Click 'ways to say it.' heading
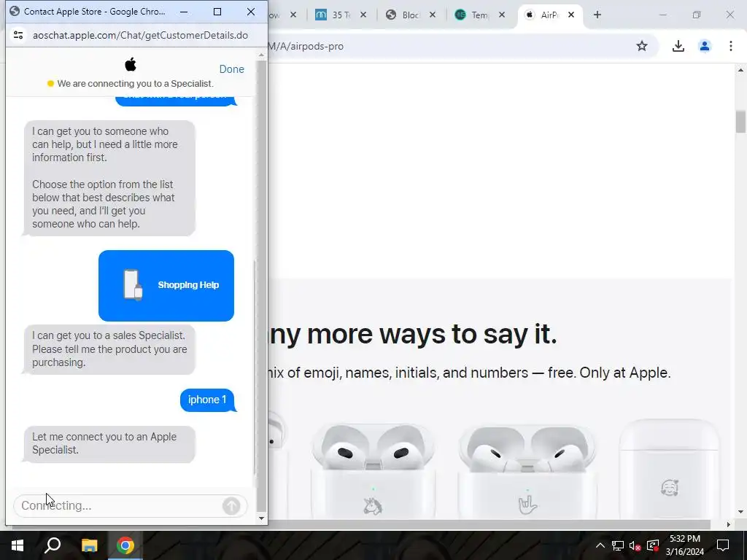 point(468,334)
